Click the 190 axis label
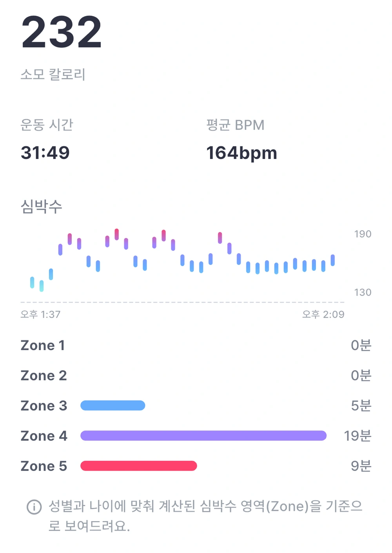The height and width of the screenshot is (553, 392). point(363,234)
